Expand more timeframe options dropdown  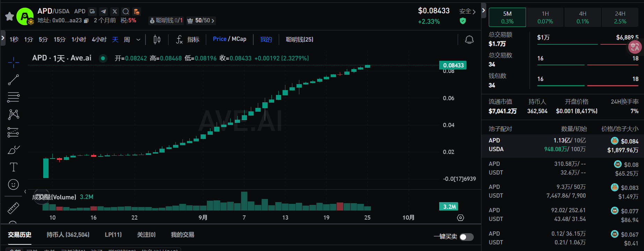(138, 39)
